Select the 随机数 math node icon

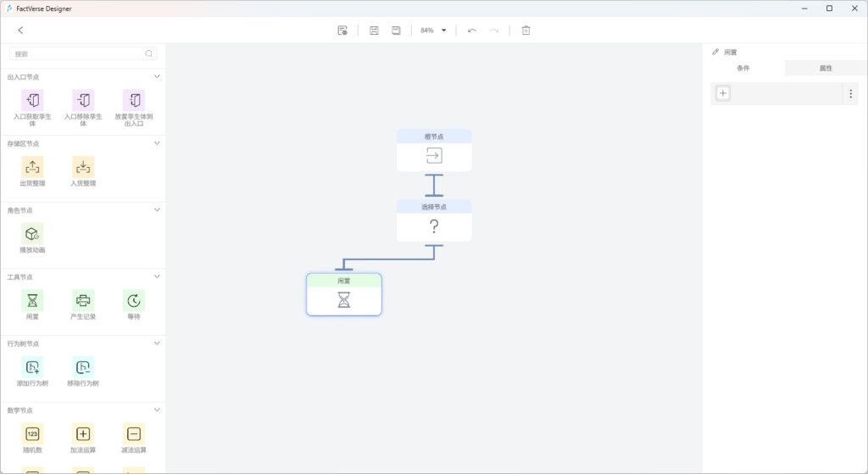point(32,433)
